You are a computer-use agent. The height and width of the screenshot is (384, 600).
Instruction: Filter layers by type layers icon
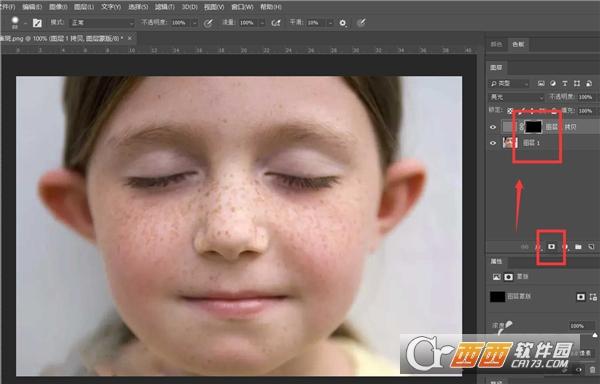(565, 83)
